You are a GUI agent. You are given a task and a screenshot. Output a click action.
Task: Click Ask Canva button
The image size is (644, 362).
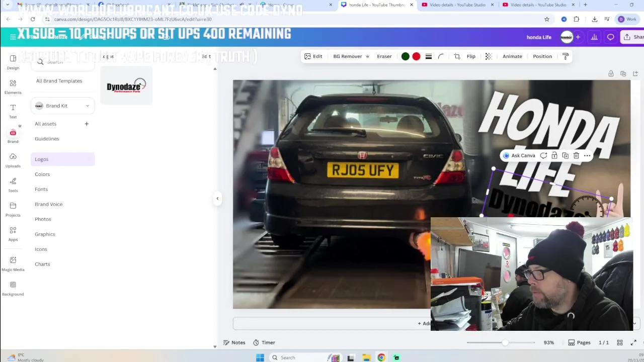(519, 156)
